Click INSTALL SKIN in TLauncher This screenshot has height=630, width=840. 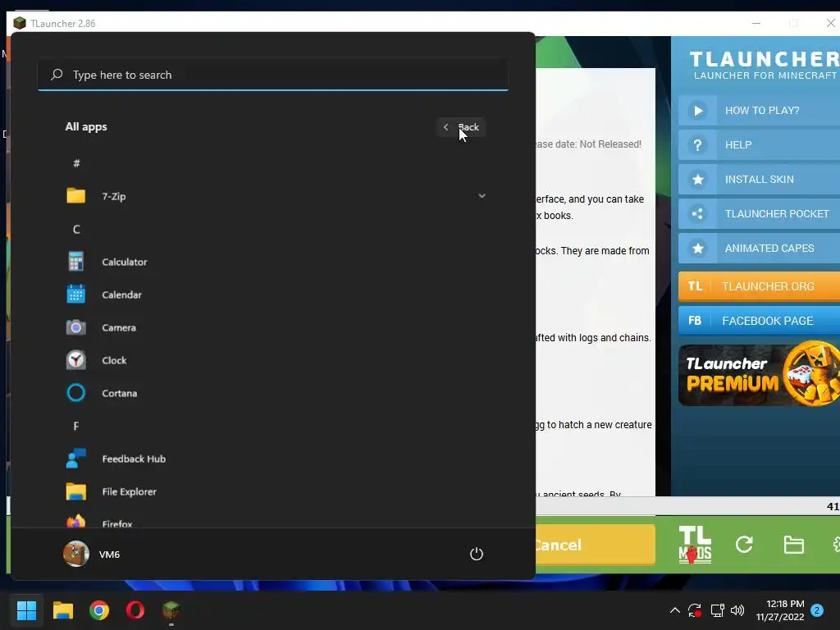click(x=759, y=180)
